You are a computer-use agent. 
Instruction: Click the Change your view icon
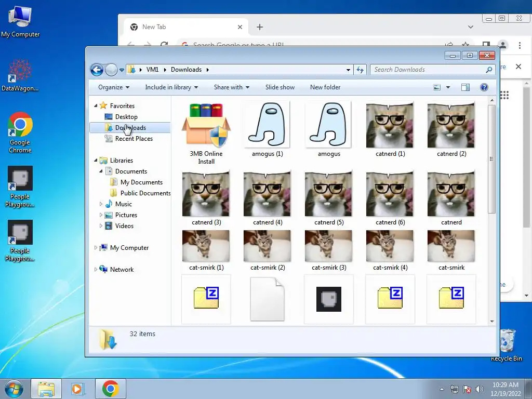point(437,87)
